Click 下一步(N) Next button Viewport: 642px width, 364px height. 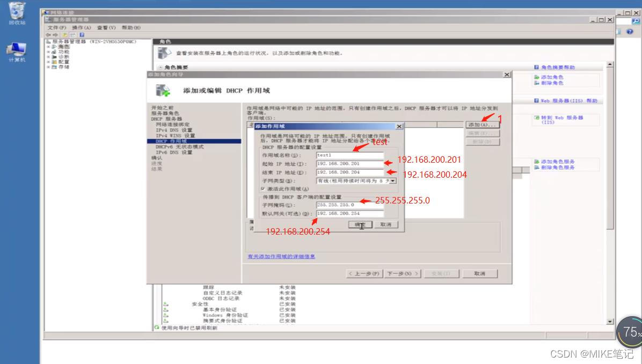403,273
